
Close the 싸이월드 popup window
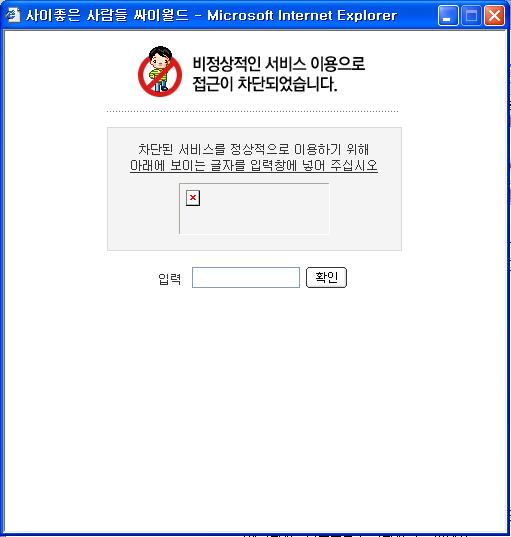click(x=494, y=15)
